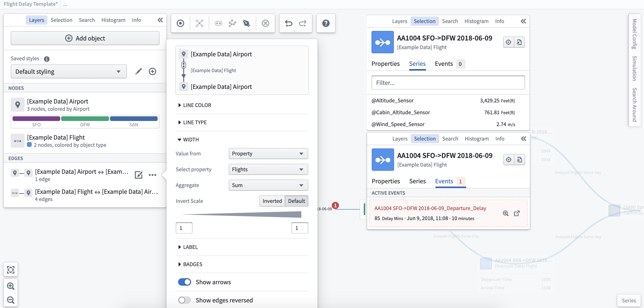Image resolution: width=644 pixels, height=308 pixels.
Task: Undo the last action
Action: tap(289, 23)
